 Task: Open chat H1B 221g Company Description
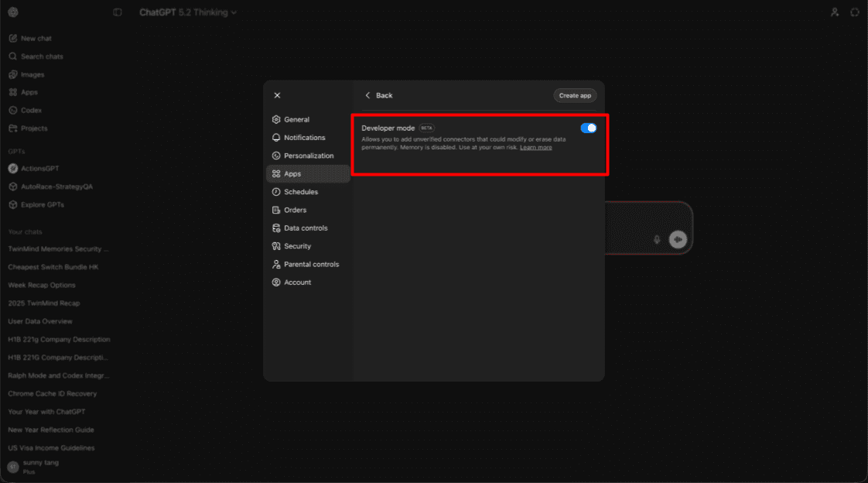click(x=61, y=340)
